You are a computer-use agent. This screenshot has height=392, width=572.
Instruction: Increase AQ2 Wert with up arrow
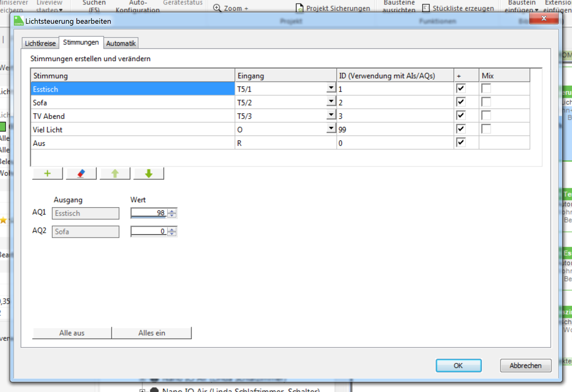pyautogui.click(x=172, y=229)
